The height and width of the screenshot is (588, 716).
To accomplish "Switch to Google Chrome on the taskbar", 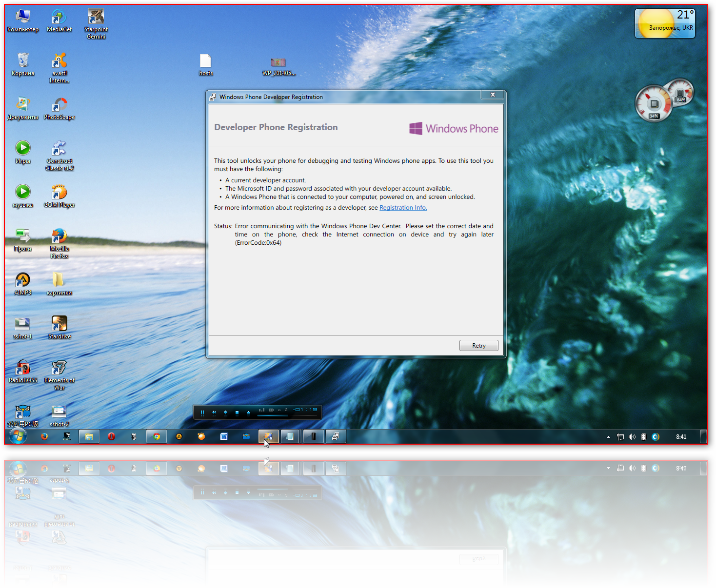I will click(x=157, y=436).
